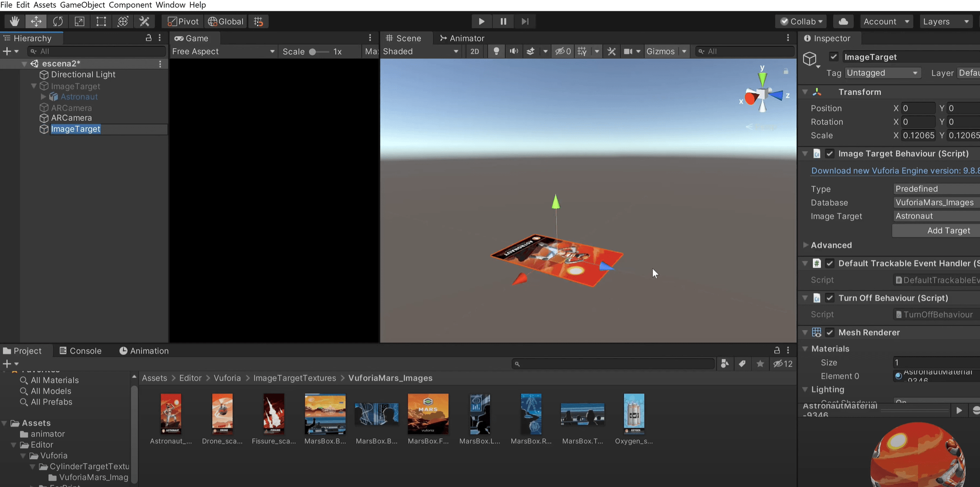
Task: Open cloud services icon
Action: pyautogui.click(x=843, y=21)
